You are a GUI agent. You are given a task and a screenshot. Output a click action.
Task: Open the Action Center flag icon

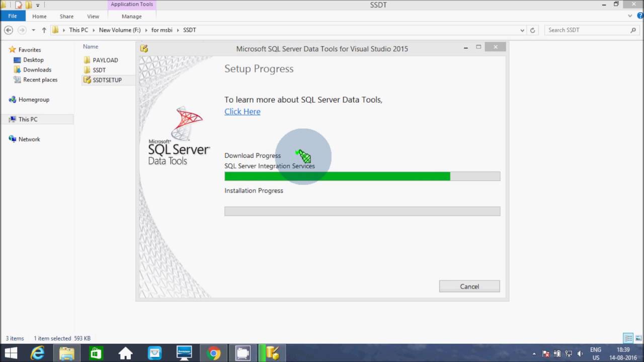(x=546, y=353)
